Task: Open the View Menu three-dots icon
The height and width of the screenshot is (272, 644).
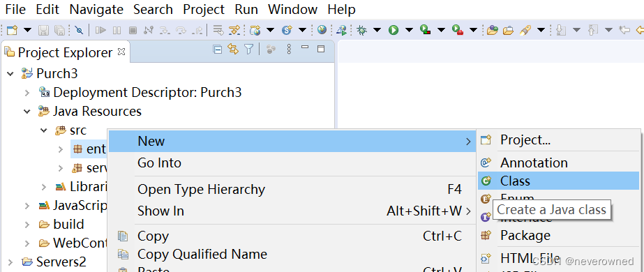Action: tap(289, 50)
